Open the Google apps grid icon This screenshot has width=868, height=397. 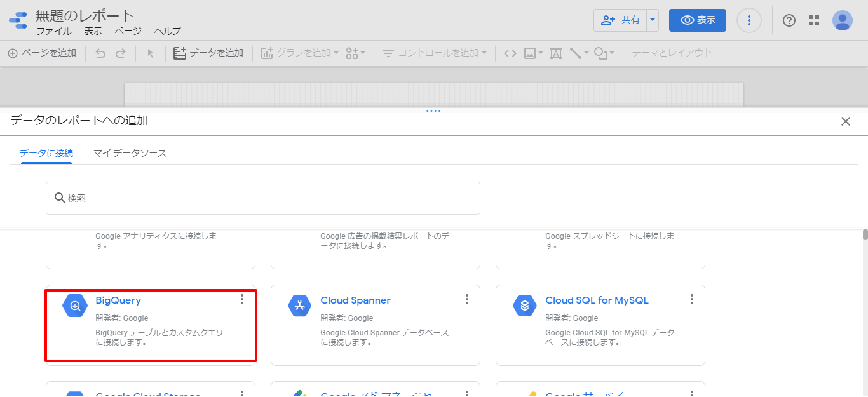point(814,20)
